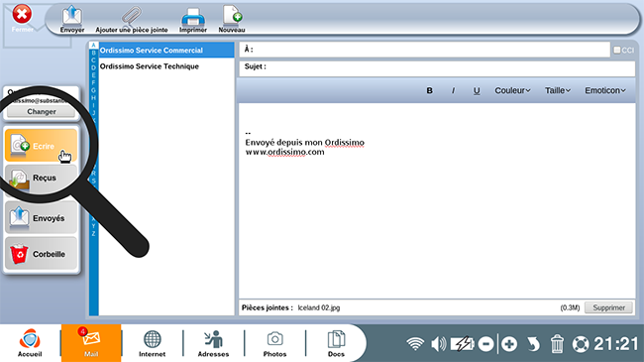
Task: Open the Emoticon dropdown
Action: click(x=605, y=90)
